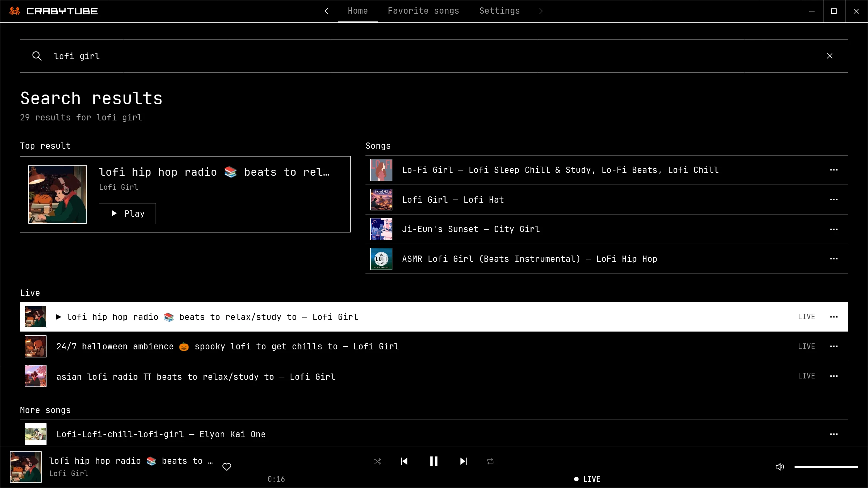Image resolution: width=868 pixels, height=488 pixels.
Task: Skip to the next track
Action: 463,461
